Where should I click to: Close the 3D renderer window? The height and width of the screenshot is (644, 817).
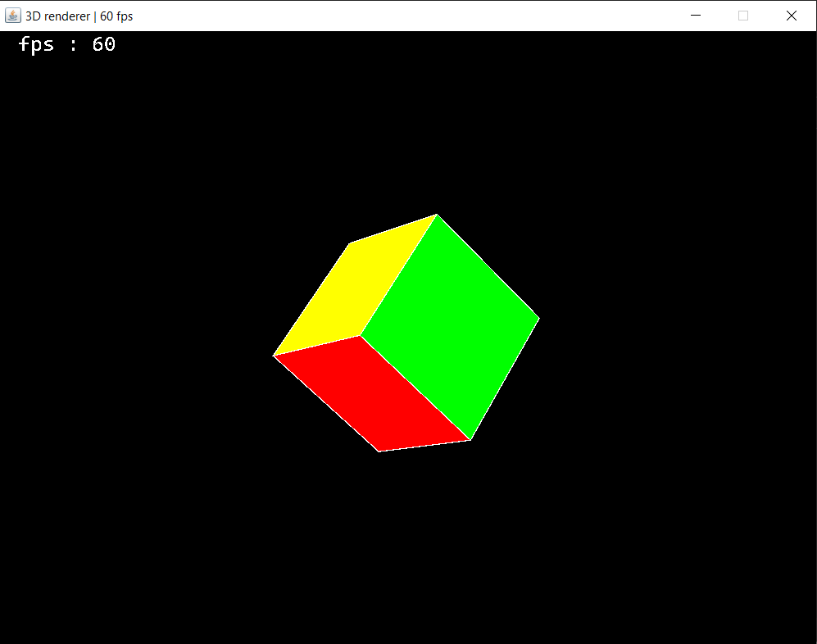792,16
